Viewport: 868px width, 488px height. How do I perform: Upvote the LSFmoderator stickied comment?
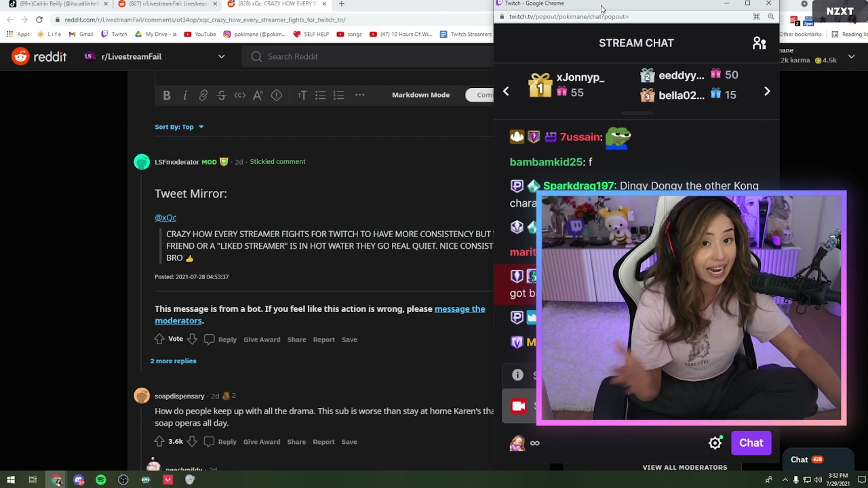[159, 339]
